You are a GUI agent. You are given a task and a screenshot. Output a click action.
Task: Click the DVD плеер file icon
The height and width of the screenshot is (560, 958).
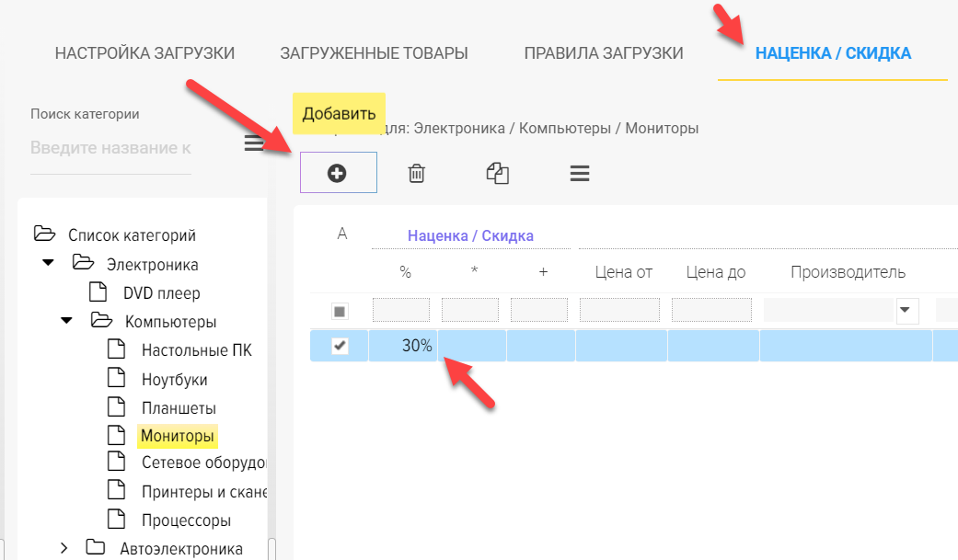click(98, 291)
